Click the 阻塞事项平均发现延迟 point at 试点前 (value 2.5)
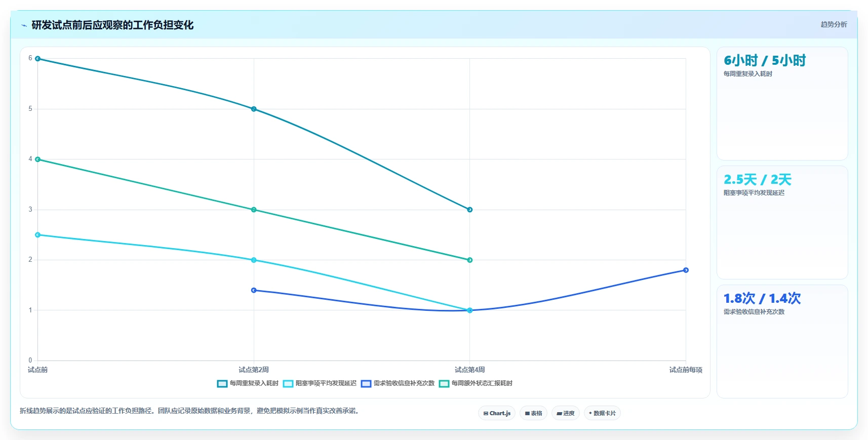 click(x=37, y=235)
